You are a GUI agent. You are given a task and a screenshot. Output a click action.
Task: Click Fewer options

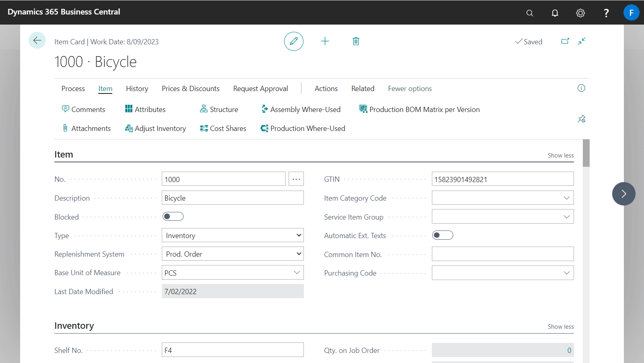point(410,89)
